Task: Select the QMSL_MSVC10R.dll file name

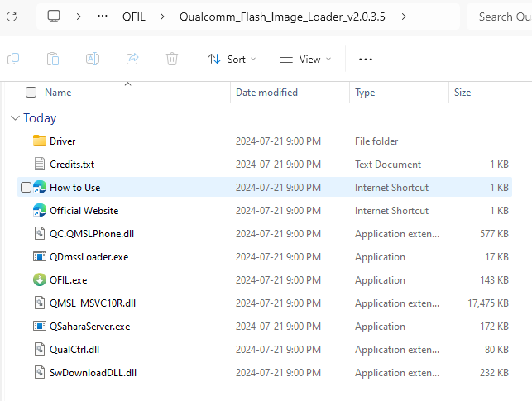Action: (x=93, y=303)
